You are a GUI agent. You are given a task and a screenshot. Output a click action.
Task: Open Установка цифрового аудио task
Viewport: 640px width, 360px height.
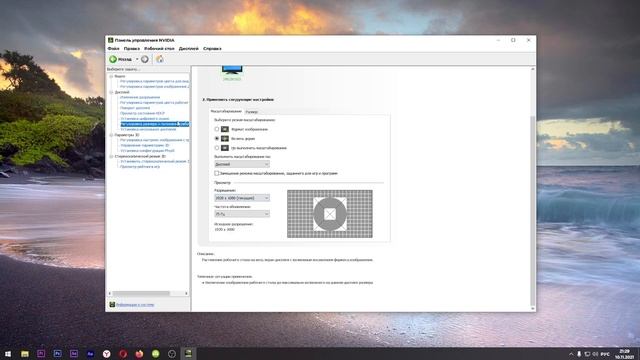[x=144, y=119]
